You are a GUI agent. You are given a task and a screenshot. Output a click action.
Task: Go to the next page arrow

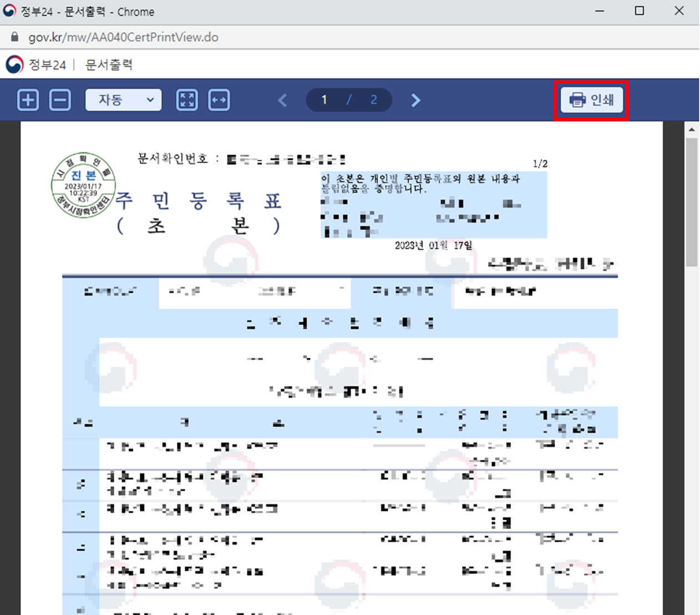coord(415,100)
